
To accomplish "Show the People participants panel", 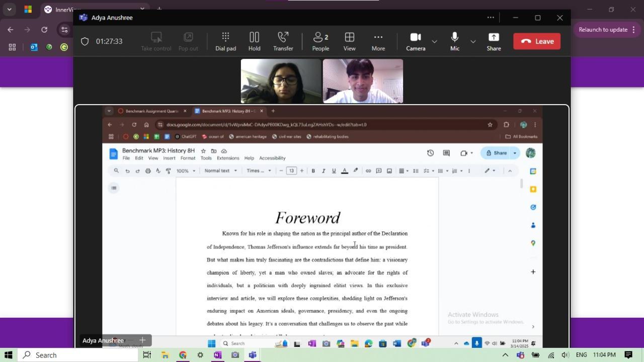I will point(320,41).
